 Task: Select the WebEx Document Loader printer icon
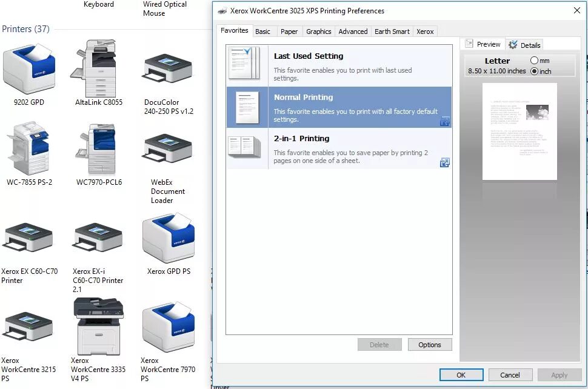pyautogui.click(x=167, y=148)
